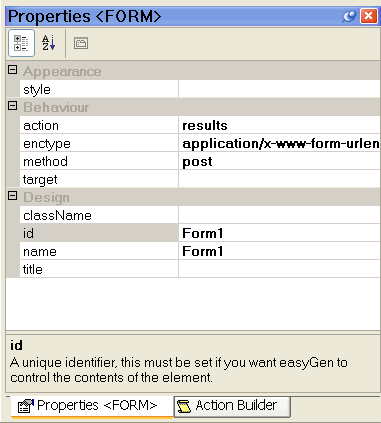Close the Properties <FORM> panel
Image resolution: width=381 pixels, height=423 pixels.
(x=369, y=16)
